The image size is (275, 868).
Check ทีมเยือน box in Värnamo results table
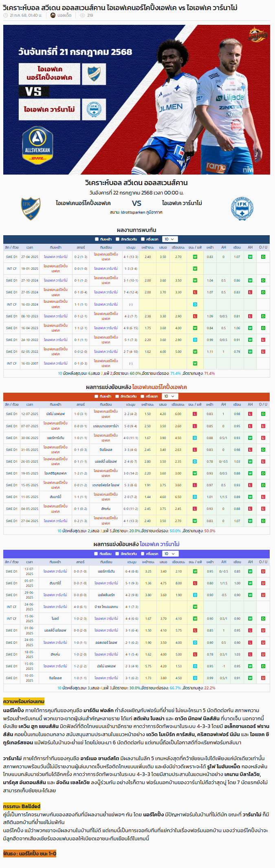click(x=97, y=554)
